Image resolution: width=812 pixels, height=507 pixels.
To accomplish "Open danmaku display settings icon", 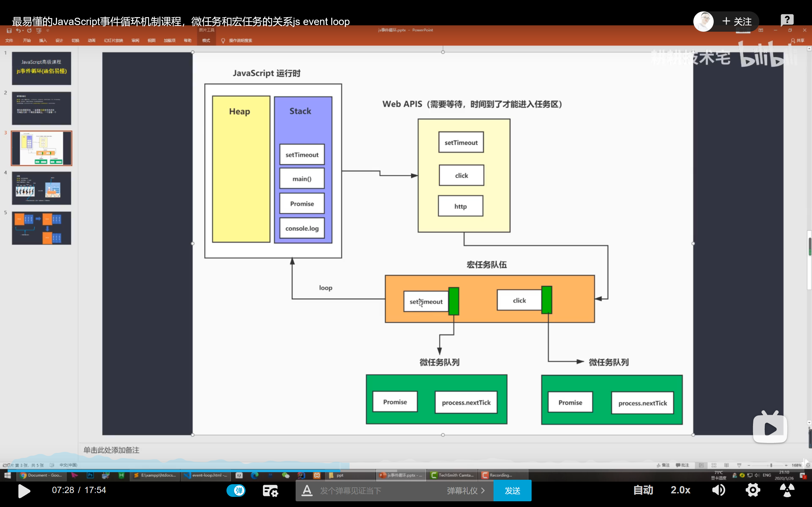I will tap(270, 491).
